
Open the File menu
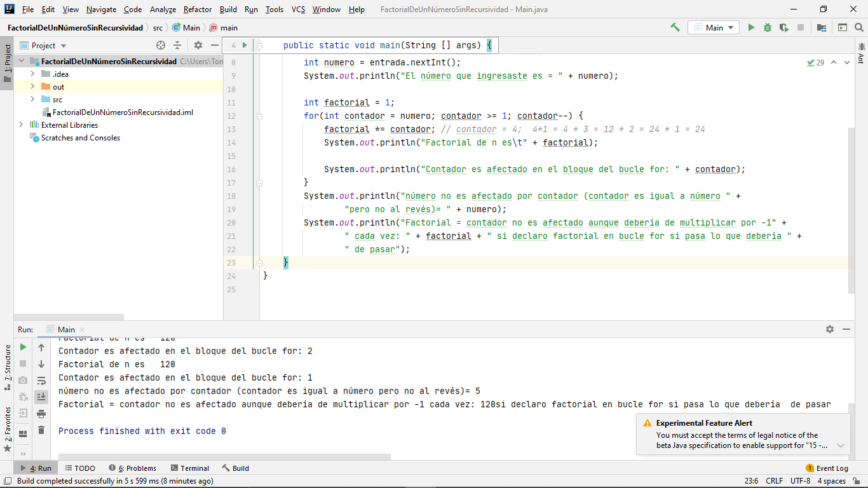(x=28, y=9)
